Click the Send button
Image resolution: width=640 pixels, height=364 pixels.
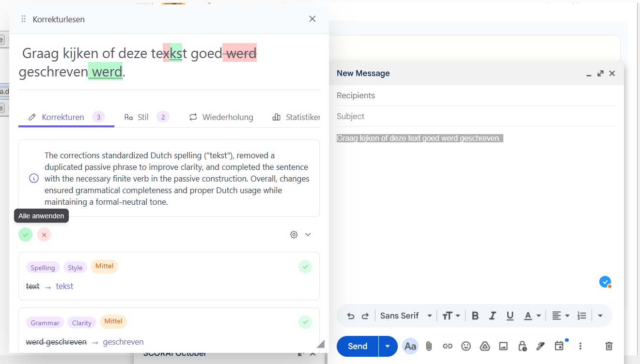click(358, 346)
